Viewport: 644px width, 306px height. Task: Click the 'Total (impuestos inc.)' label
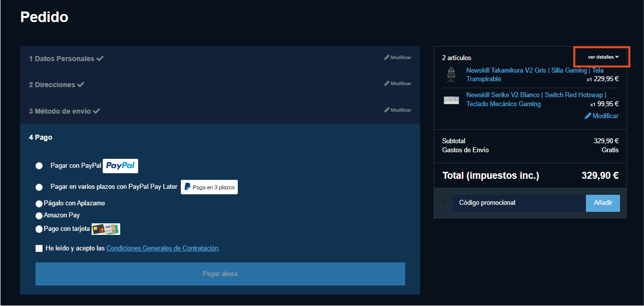pos(491,175)
